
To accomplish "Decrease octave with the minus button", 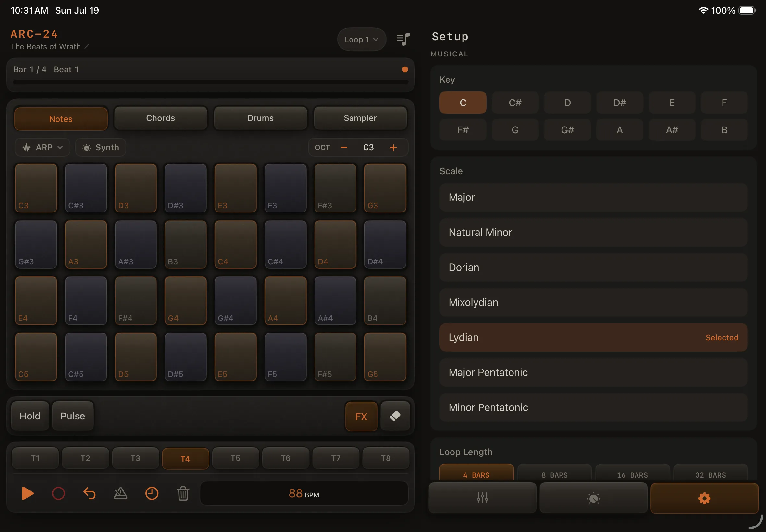I will pos(344,147).
